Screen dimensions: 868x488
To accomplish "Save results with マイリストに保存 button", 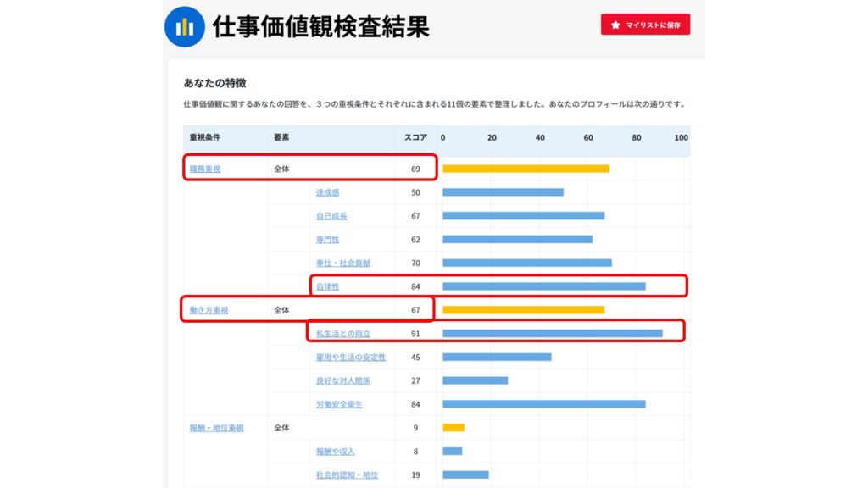I will coord(645,25).
